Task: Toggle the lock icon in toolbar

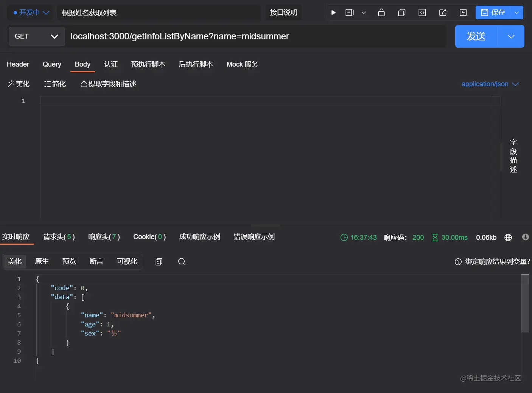Action: [381, 12]
